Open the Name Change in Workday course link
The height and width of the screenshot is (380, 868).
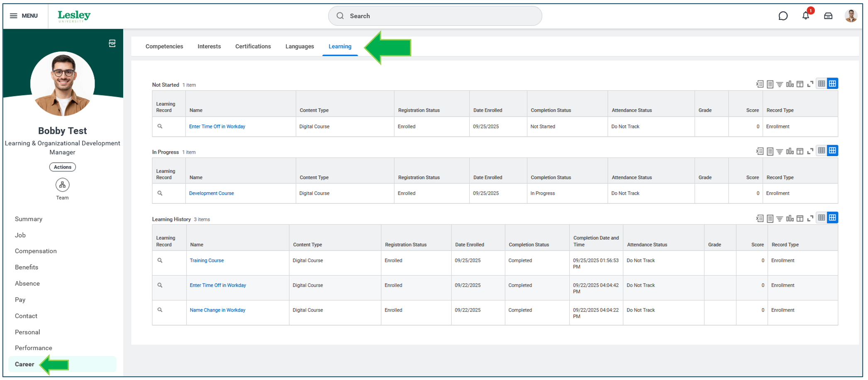point(217,310)
